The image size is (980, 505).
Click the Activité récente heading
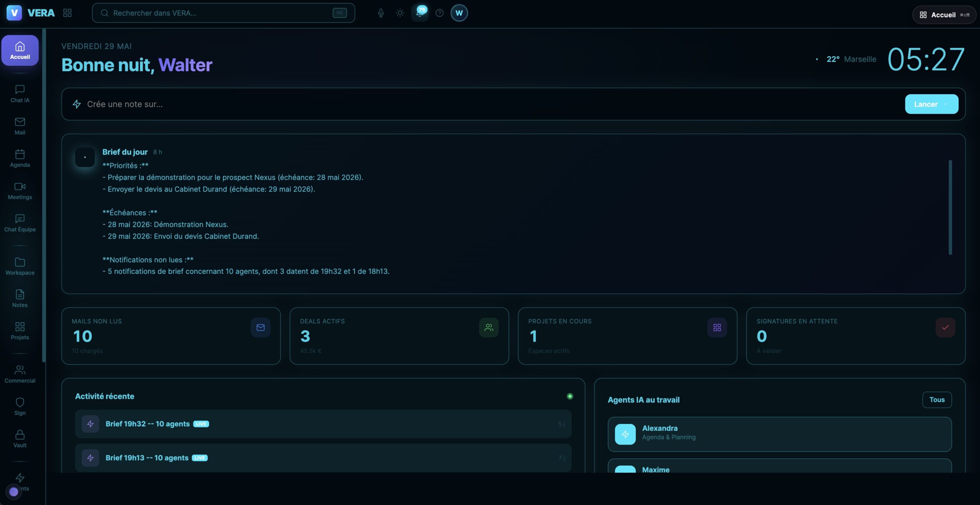click(x=105, y=396)
